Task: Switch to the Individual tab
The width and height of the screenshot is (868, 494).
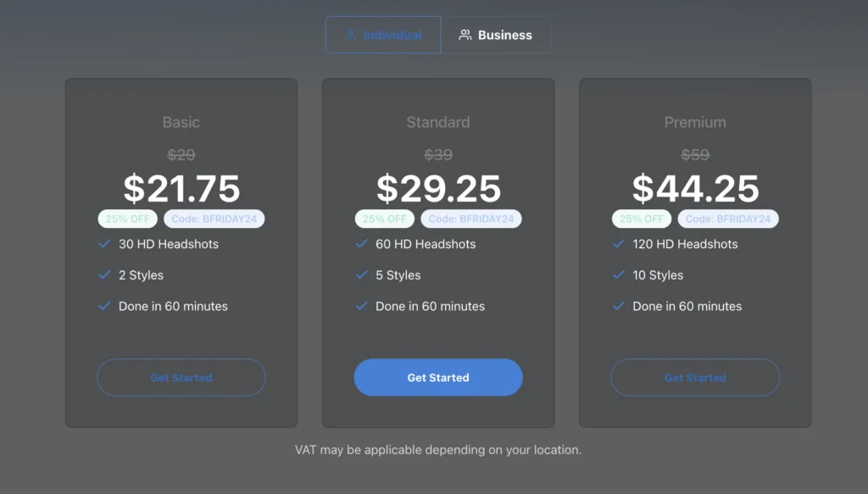Action: tap(383, 36)
